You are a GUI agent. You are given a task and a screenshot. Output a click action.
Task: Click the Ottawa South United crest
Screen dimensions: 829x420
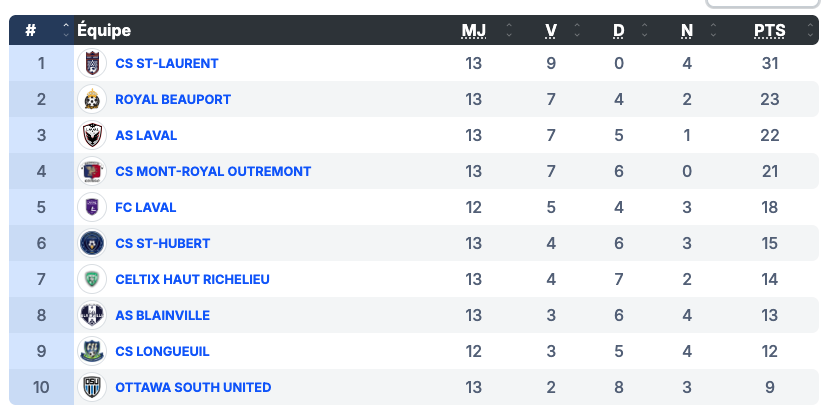tap(92, 387)
